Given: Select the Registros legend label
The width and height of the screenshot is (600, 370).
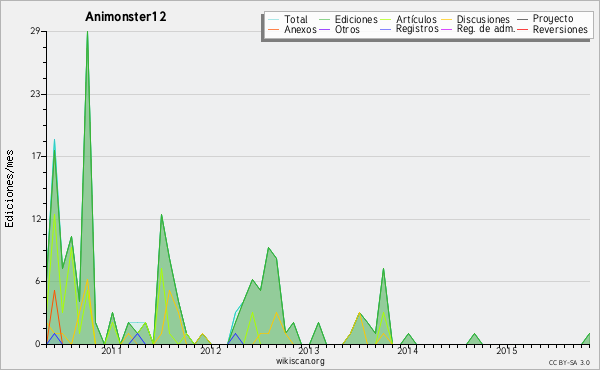Looking at the screenshot, I should pos(417,29).
